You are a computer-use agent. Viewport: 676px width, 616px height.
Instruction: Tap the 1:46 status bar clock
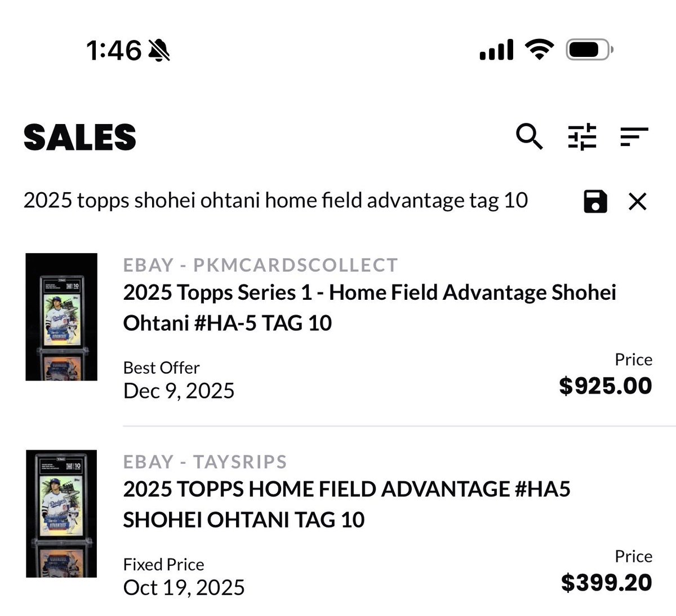(114, 50)
